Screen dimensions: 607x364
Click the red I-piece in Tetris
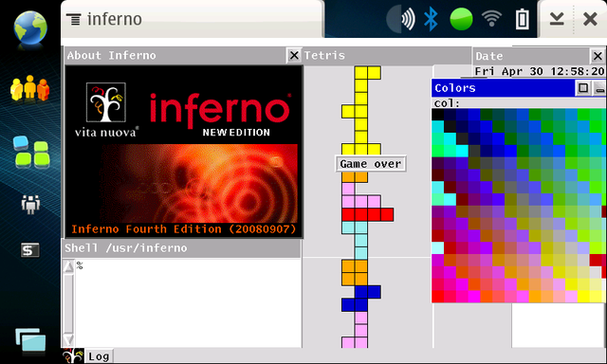[x=367, y=214]
